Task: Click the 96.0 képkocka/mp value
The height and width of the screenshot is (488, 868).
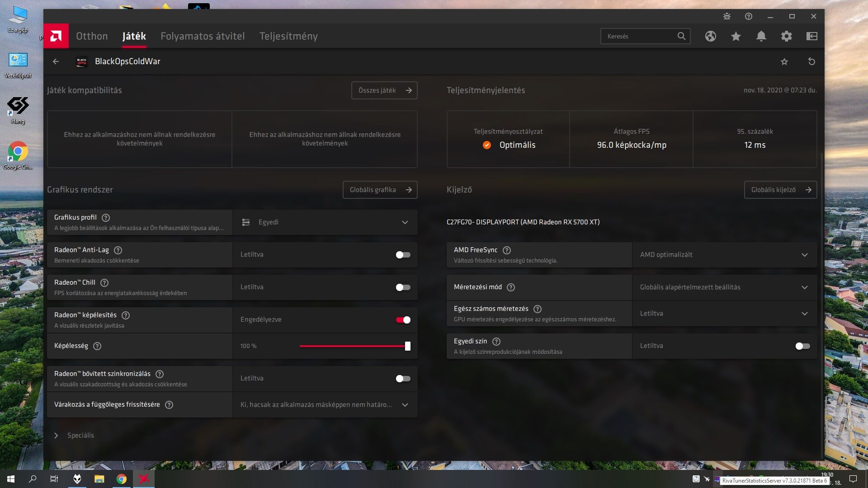Action: click(x=632, y=145)
